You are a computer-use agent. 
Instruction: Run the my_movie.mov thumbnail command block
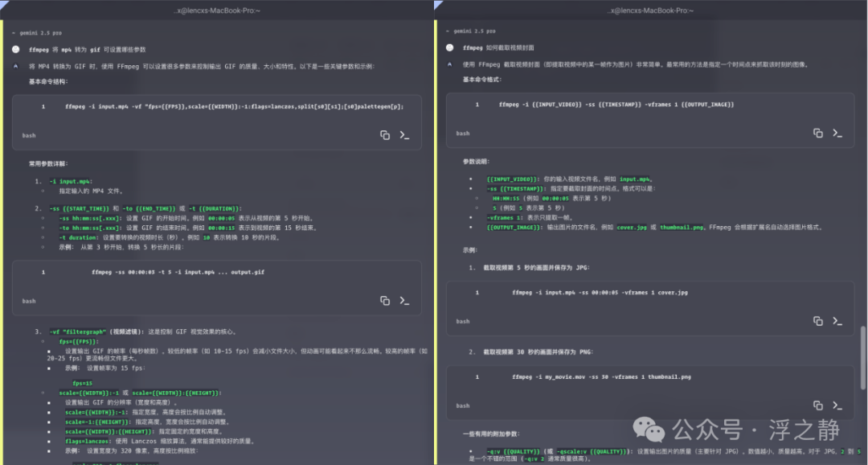(837, 405)
